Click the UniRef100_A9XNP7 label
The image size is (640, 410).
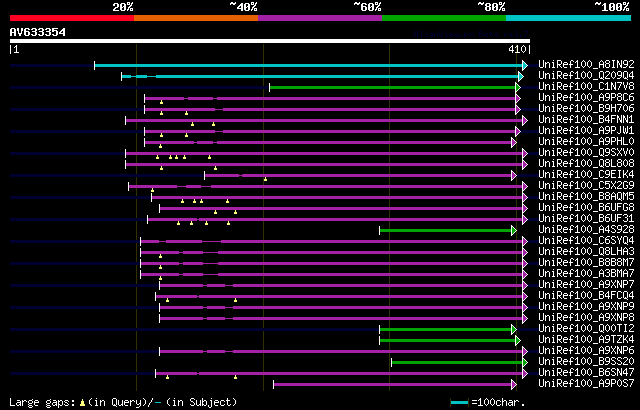point(586,285)
